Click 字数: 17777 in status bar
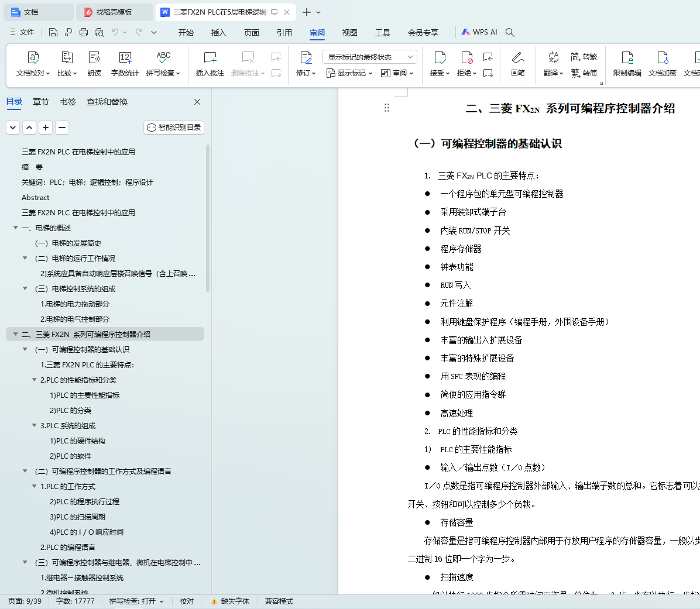The image size is (700, 609). [76, 601]
